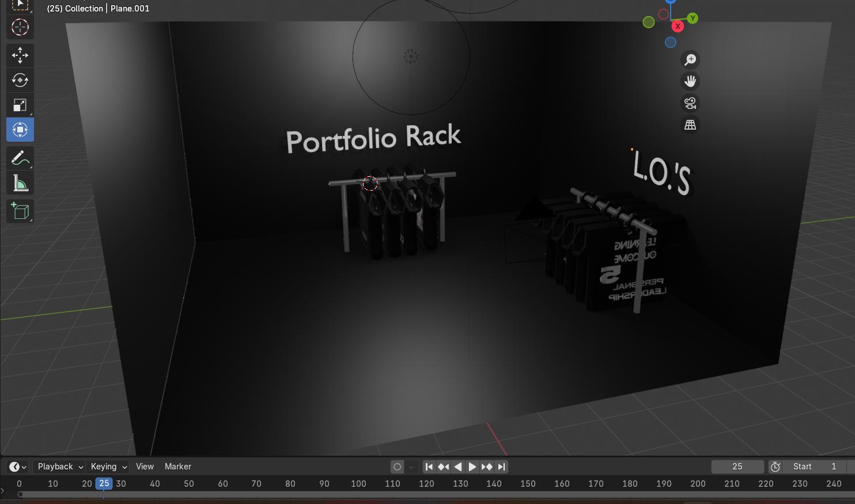Viewport: 855px width, 504px height.
Task: Open the timeline View menu
Action: click(145, 467)
